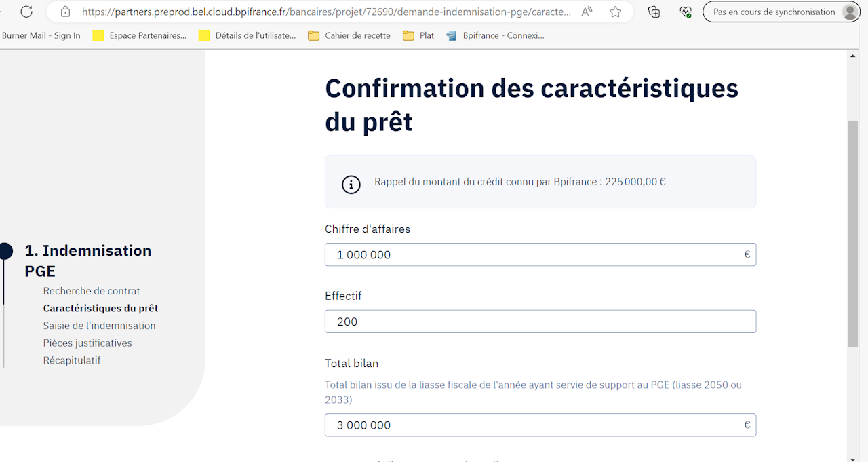Screen dimensions: 868x462
Task: Open the browser Collections icon
Action: (654, 12)
